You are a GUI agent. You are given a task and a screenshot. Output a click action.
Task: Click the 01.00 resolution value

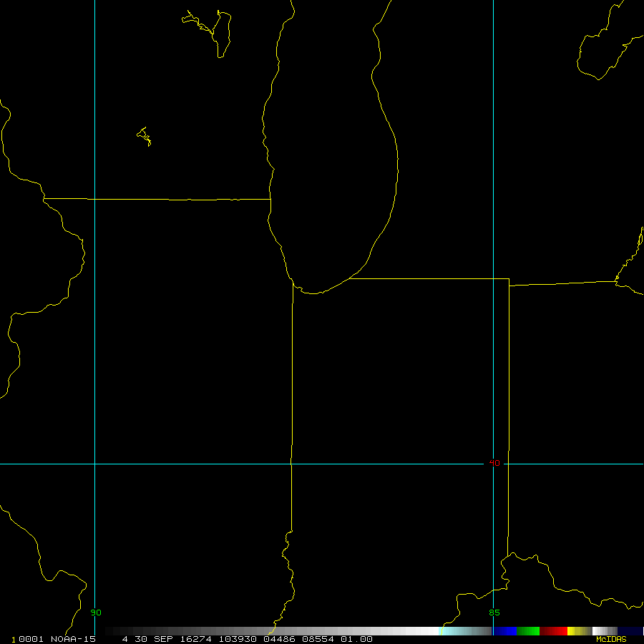coord(356,640)
